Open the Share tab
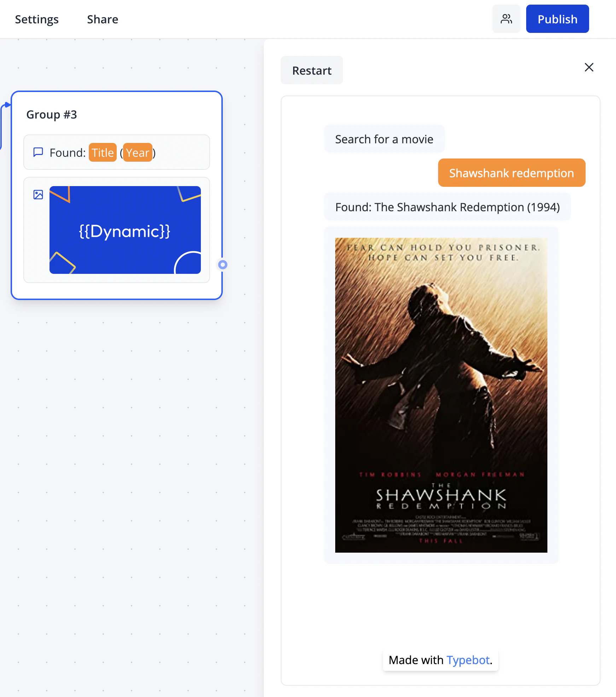Viewport: 616px width, 697px height. pyautogui.click(x=103, y=19)
